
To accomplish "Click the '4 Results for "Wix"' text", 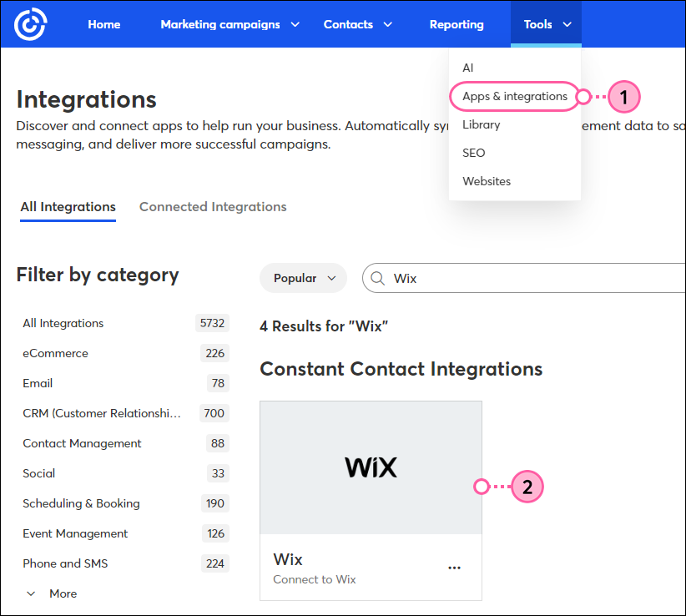I will pyautogui.click(x=324, y=326).
